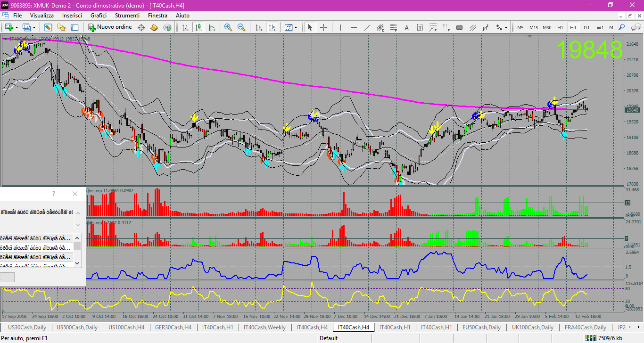The height and width of the screenshot is (343, 644).
Task: Select the Andrews pitchfork tool
Action: coord(473,27)
